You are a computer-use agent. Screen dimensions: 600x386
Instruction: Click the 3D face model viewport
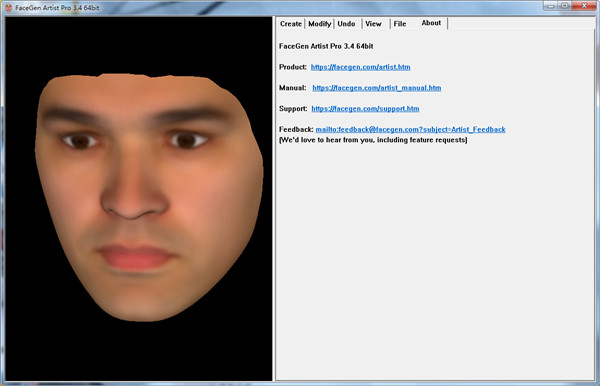(139, 199)
